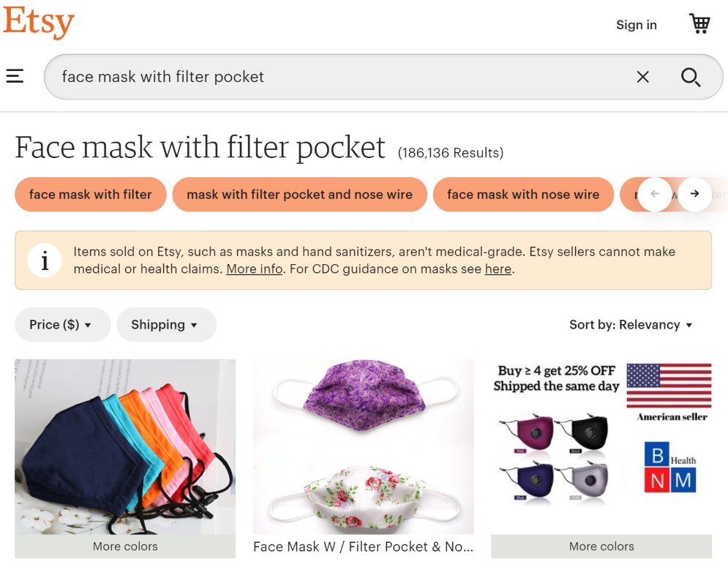Follow the CDC guidance "here" link
728x562 pixels.
[x=498, y=269]
